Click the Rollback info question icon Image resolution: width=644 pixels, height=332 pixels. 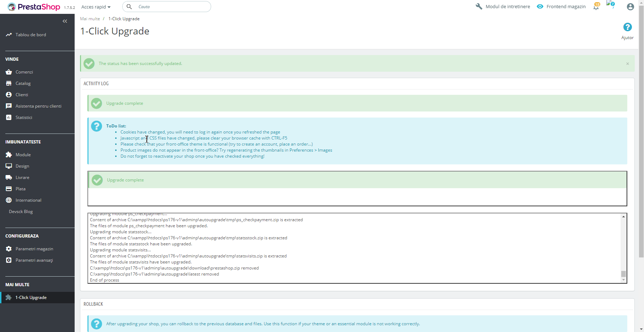pyautogui.click(x=96, y=324)
